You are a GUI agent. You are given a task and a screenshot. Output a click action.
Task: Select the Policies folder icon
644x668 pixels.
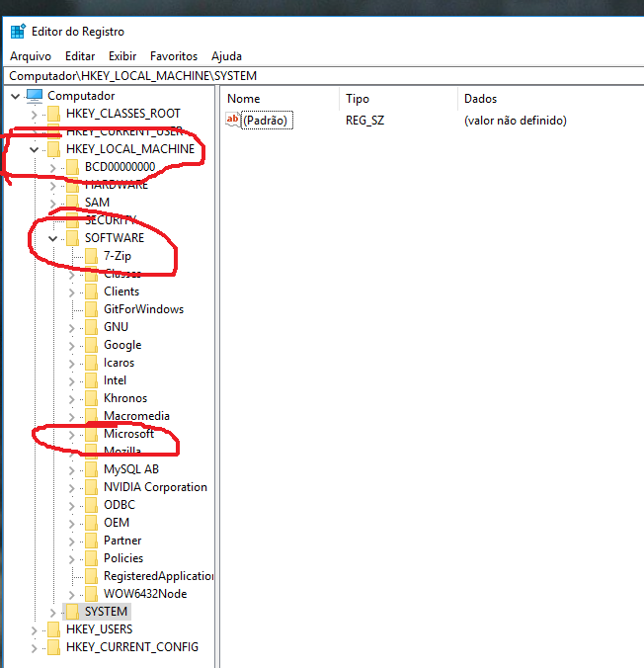pyautogui.click(x=91, y=558)
